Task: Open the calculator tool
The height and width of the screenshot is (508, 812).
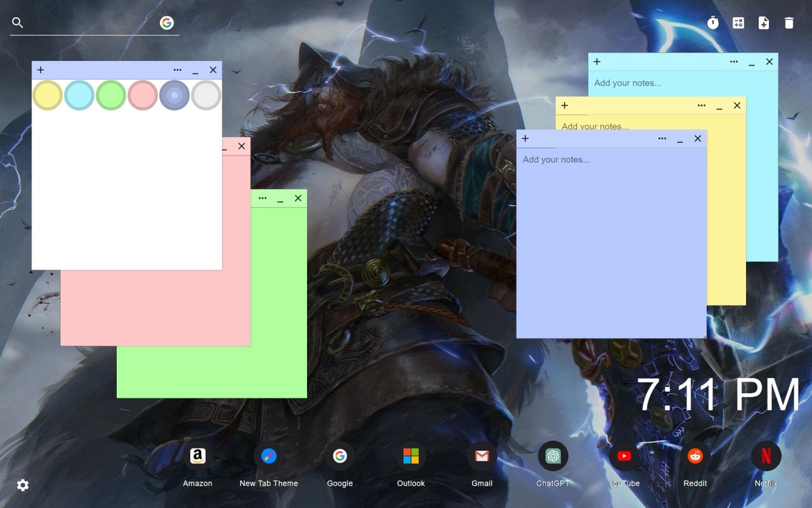Action: pyautogui.click(x=738, y=23)
